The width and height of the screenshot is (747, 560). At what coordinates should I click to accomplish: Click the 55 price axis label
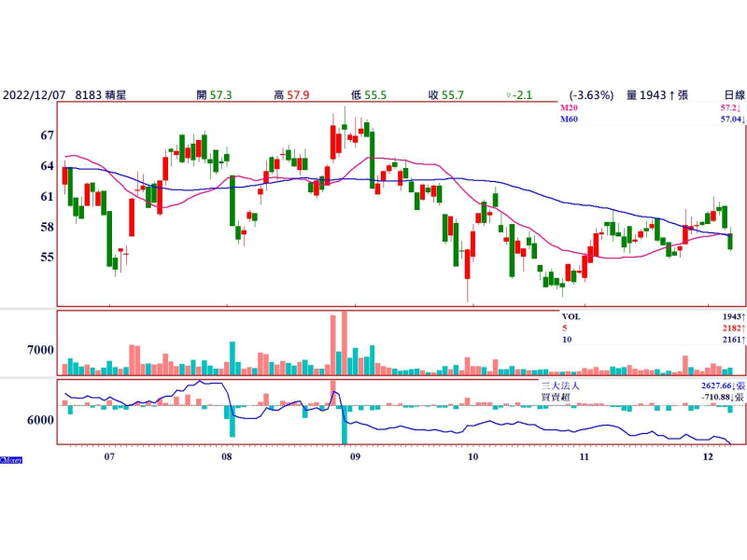point(48,258)
